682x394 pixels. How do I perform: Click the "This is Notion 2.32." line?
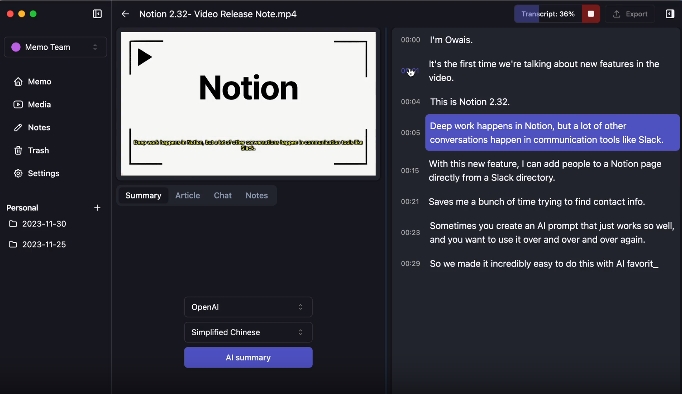point(470,102)
